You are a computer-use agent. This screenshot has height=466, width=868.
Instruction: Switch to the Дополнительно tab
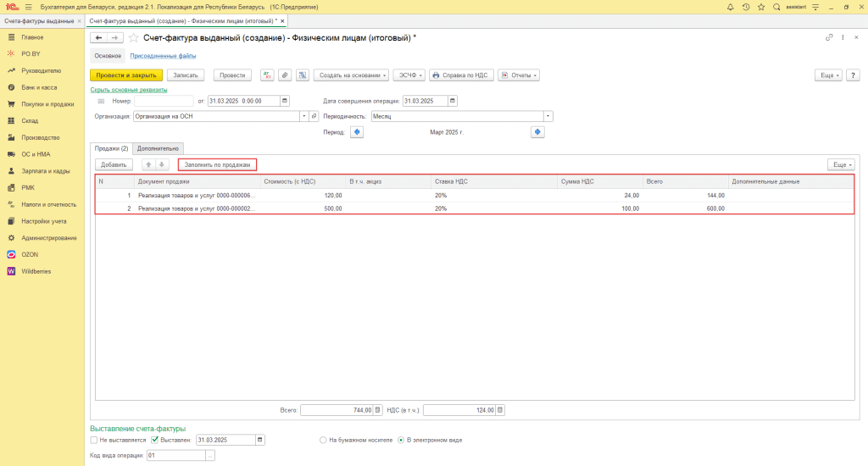point(158,148)
